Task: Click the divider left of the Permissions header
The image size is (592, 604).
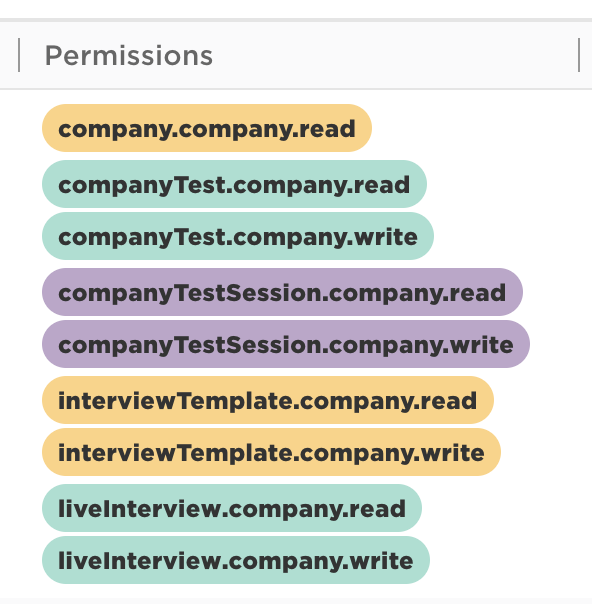Action: click(19, 55)
